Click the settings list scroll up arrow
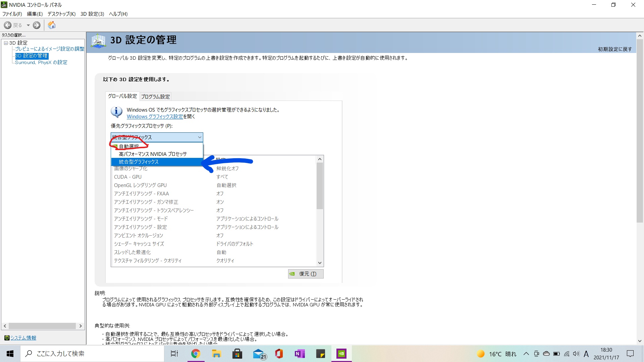The height and width of the screenshot is (362, 644). 320,159
